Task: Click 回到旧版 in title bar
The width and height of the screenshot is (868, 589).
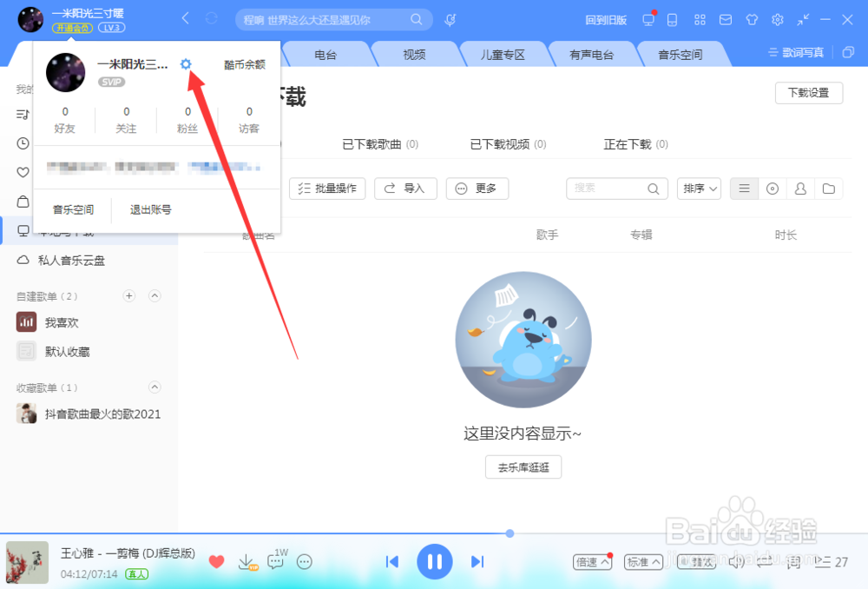Action: coord(606,21)
